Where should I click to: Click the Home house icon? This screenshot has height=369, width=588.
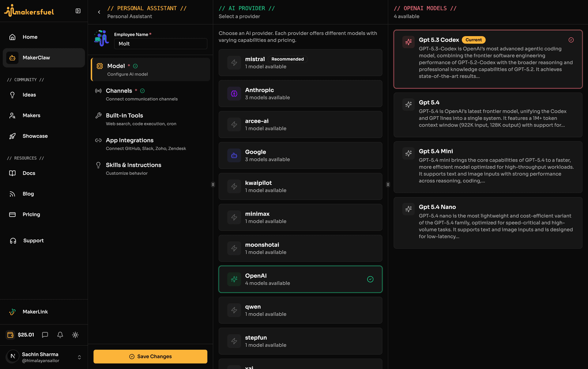(12, 37)
